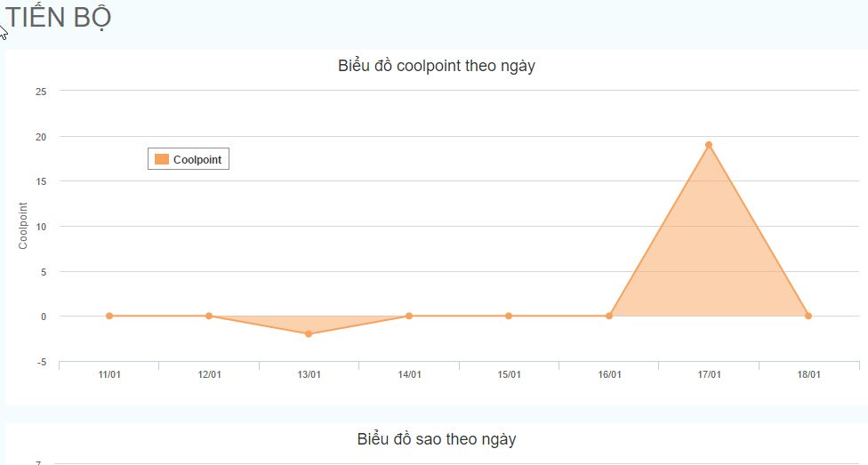Select the 17/01 peak data point
Image resolution: width=868 pixels, height=465 pixels.
click(x=709, y=145)
